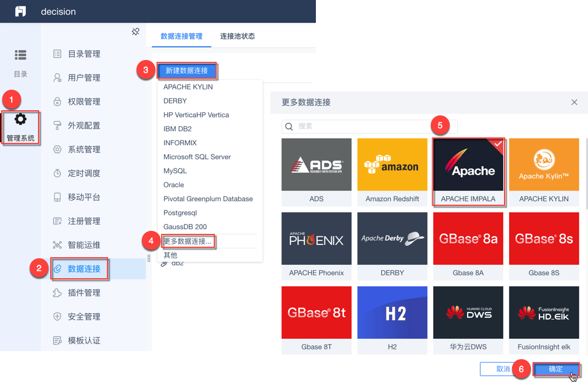588x382 pixels.
Task: Click the 定时调度 clock icon
Action: [57, 173]
